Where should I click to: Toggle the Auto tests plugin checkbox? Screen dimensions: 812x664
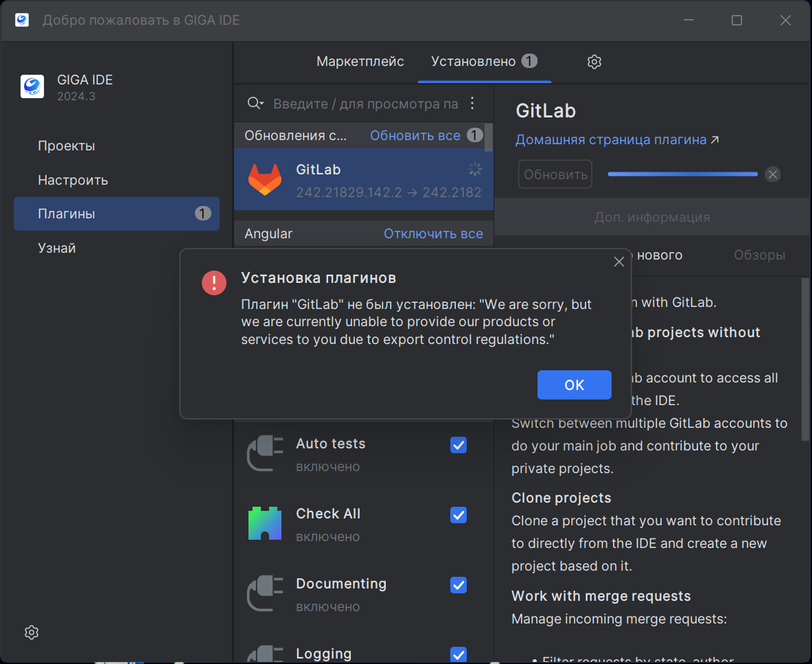coord(459,445)
